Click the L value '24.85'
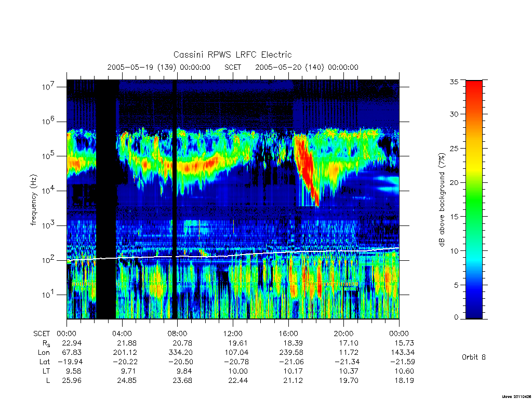532x399 pixels. pyautogui.click(x=127, y=381)
